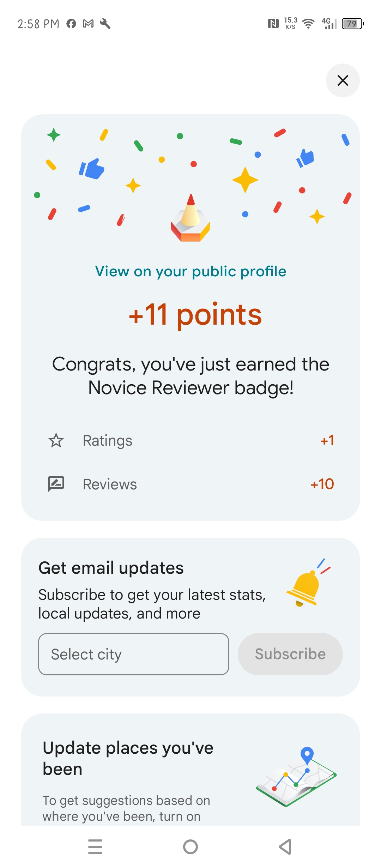Tap the Gmail notification icon in status bar
The image size is (381, 868).
click(x=88, y=24)
